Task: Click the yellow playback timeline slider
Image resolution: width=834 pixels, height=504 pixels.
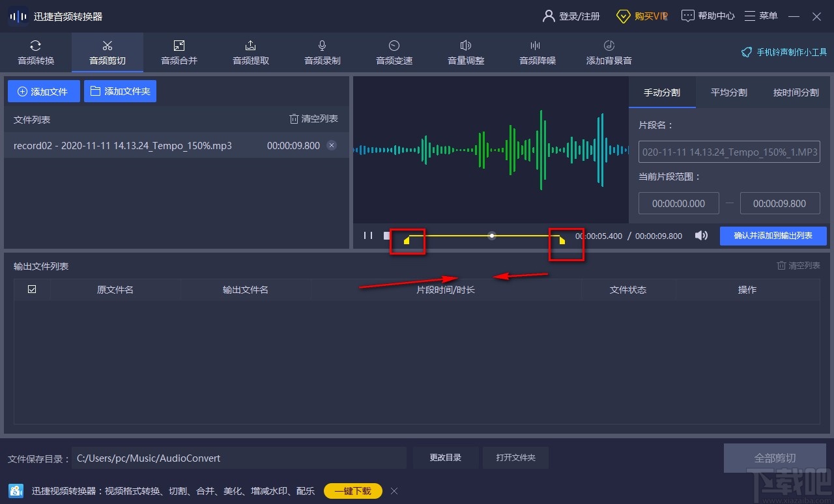Action: tap(491, 236)
